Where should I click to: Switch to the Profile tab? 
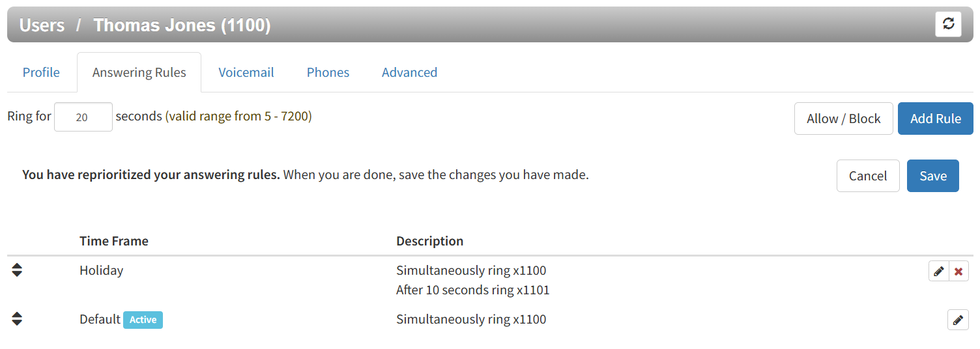coord(41,72)
